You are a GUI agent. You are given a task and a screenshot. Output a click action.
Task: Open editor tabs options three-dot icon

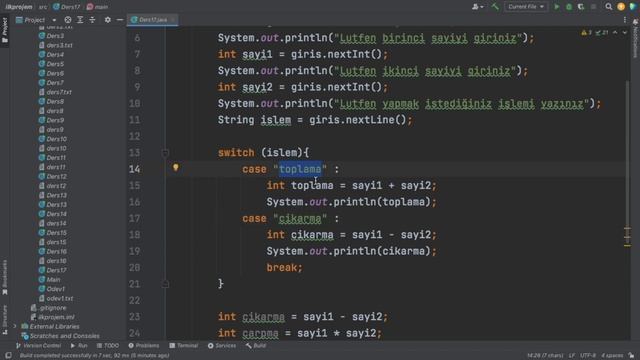point(624,20)
